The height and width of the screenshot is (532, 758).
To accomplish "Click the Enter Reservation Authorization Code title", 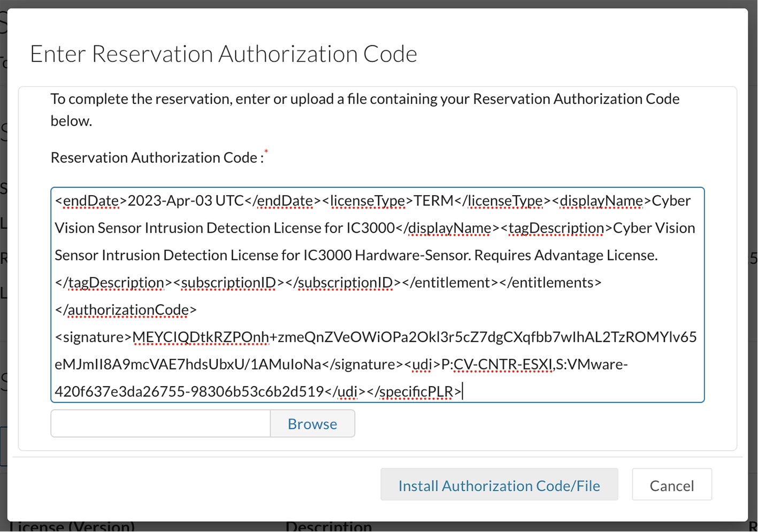I will (x=223, y=54).
